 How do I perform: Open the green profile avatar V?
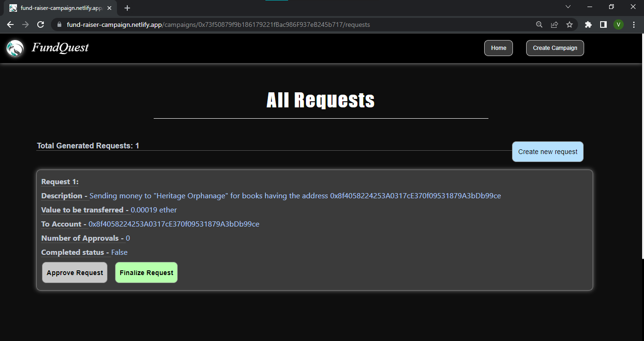(619, 24)
